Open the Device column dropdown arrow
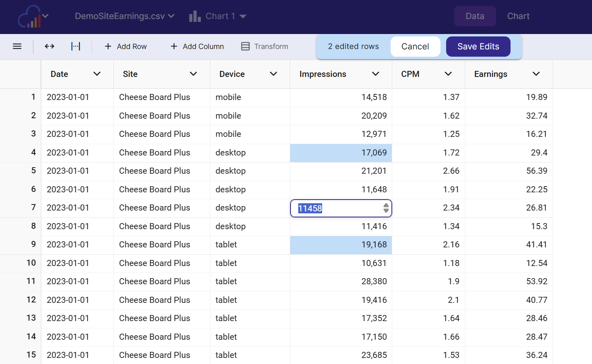The image size is (592, 364). coord(274,74)
